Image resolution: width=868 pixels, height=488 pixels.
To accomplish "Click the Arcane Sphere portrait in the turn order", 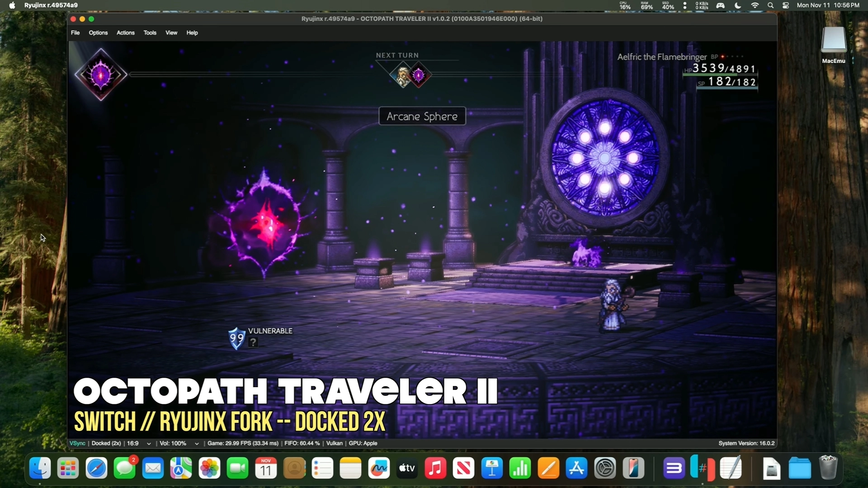I will (x=419, y=75).
